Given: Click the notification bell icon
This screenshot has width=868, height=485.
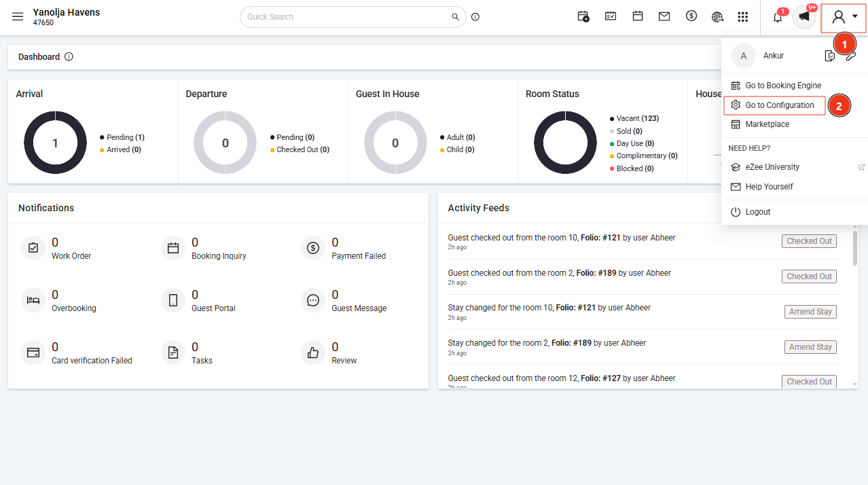Looking at the screenshot, I should coord(778,17).
